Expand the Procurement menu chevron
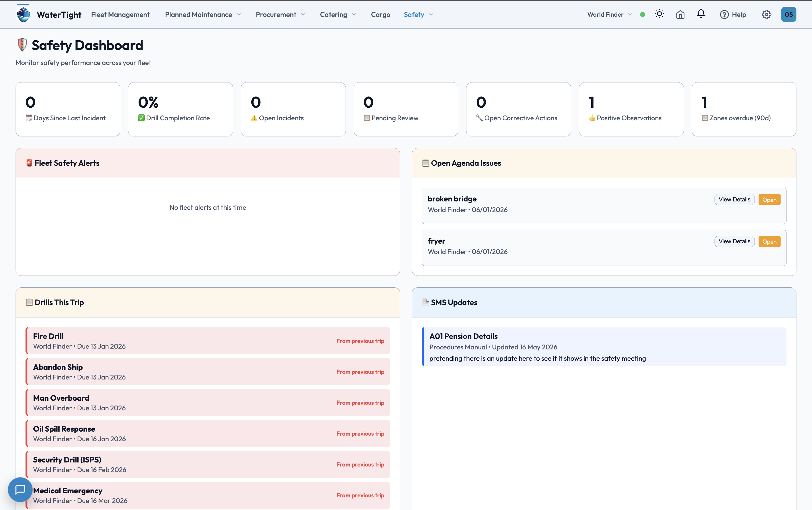812x510 pixels. tap(303, 15)
